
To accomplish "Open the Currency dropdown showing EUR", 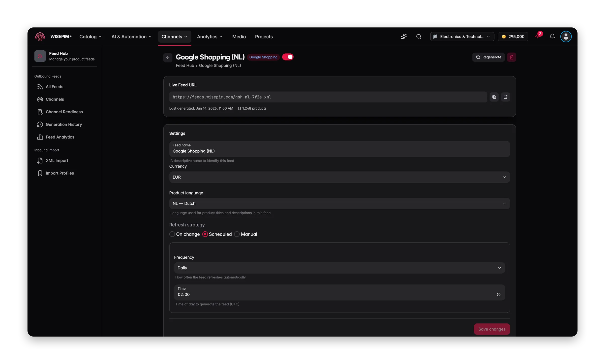I will pos(340,177).
